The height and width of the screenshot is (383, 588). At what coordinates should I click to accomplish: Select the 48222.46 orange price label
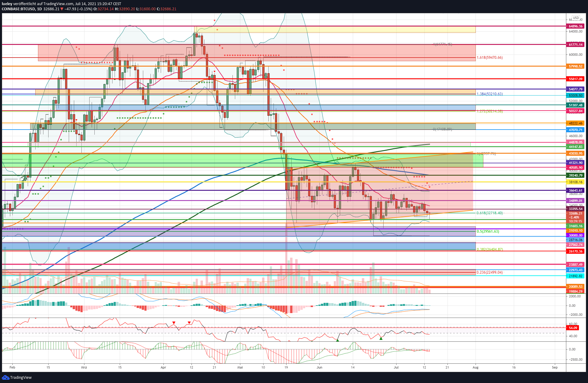(x=575, y=123)
